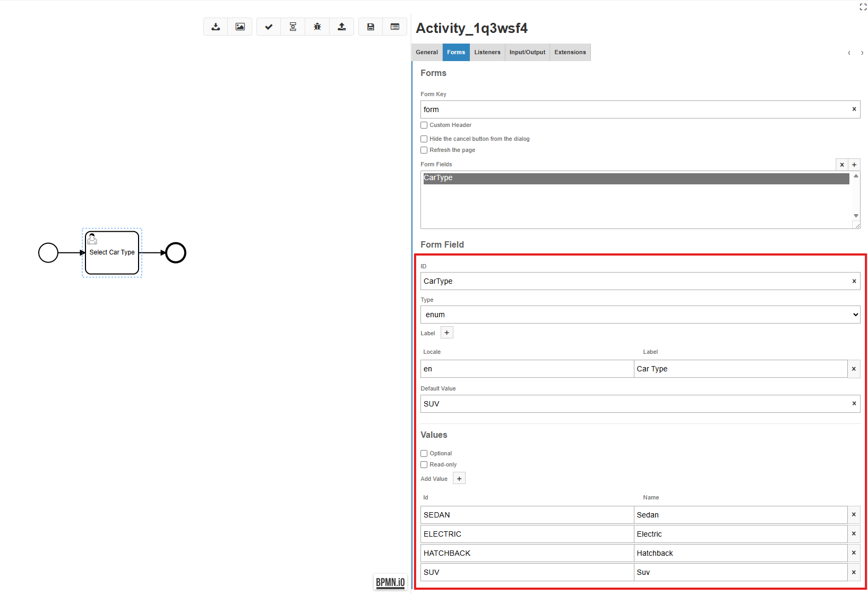
Task: Switch to the General tab
Action: (427, 52)
